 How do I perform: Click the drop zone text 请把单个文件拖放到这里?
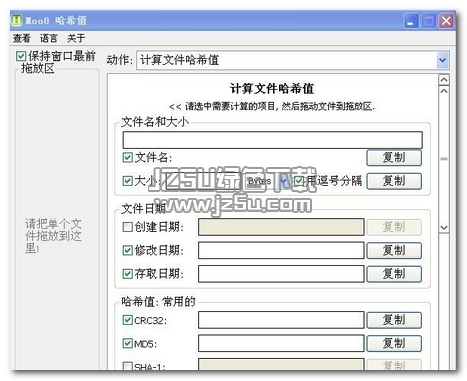tap(53, 236)
